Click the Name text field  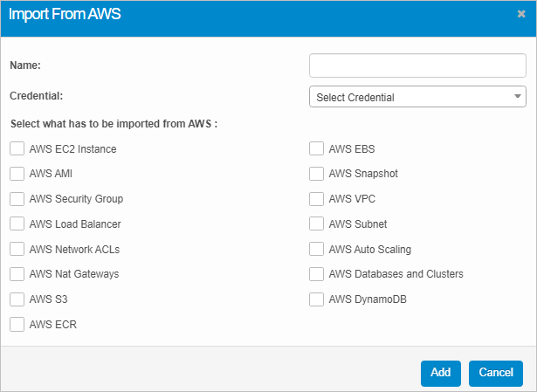pyautogui.click(x=417, y=65)
